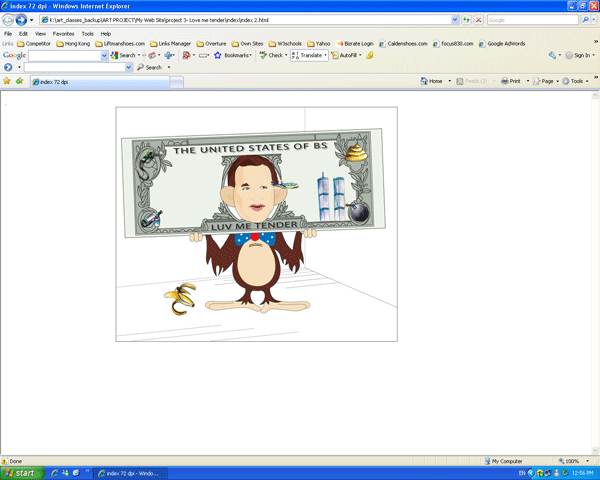Screen dimensions: 600x480
Task: Open the View menu
Action: (x=39, y=33)
